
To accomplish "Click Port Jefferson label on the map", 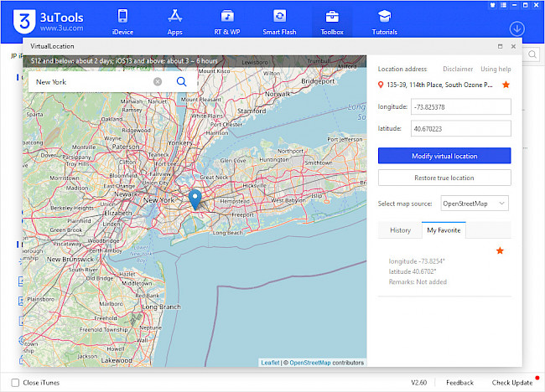I will (345, 139).
